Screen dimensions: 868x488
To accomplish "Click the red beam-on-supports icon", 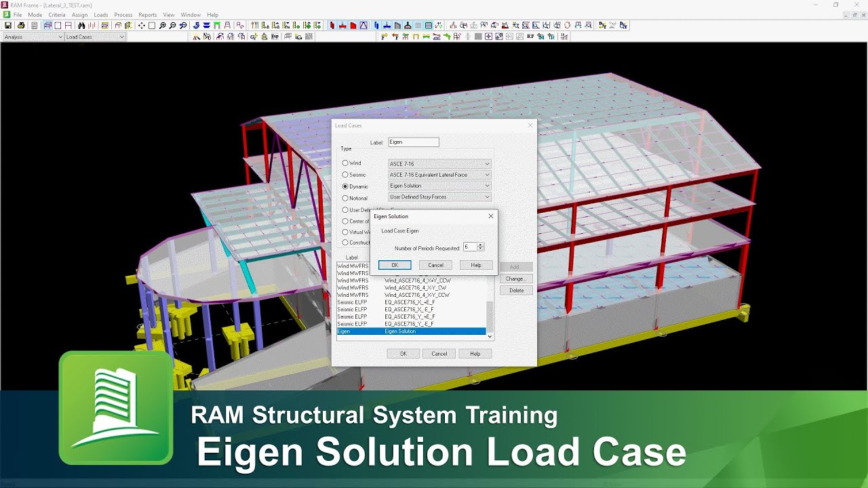I will tap(342, 25).
